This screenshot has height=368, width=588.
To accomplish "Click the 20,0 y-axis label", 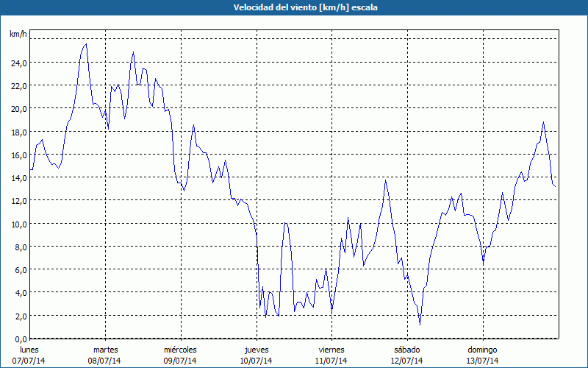I will pos(18,109).
